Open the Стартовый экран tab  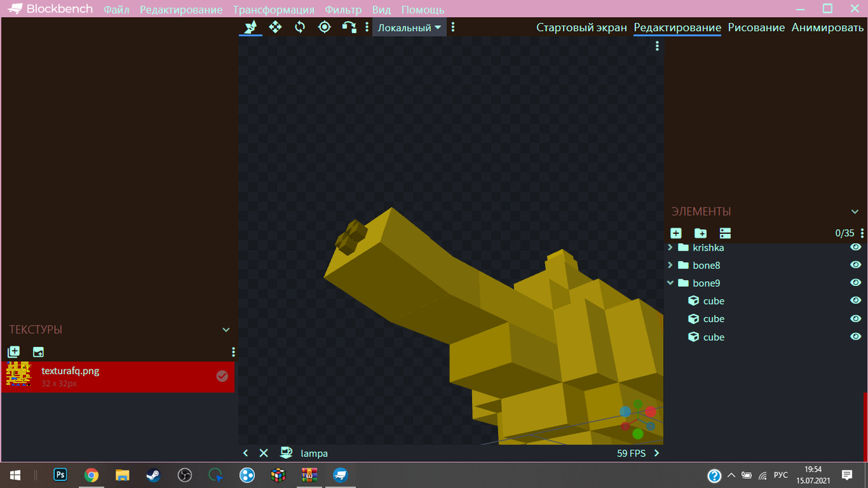click(581, 28)
